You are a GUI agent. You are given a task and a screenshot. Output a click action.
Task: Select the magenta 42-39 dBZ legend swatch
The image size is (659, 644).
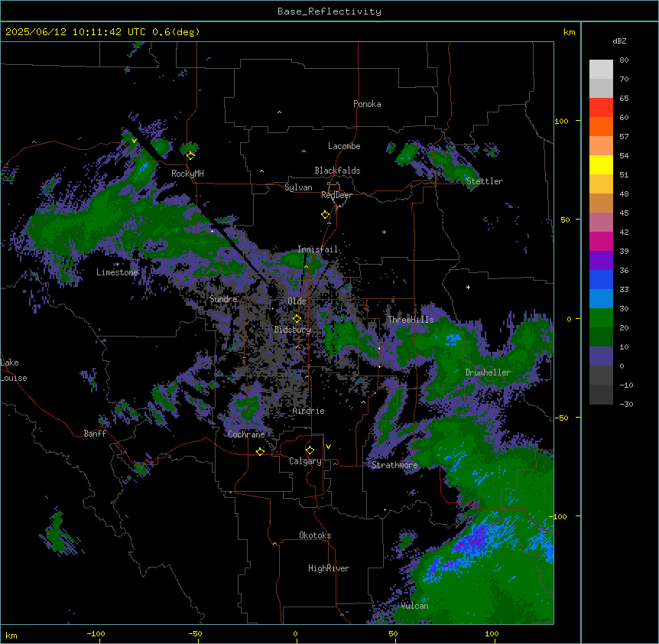pos(601,241)
